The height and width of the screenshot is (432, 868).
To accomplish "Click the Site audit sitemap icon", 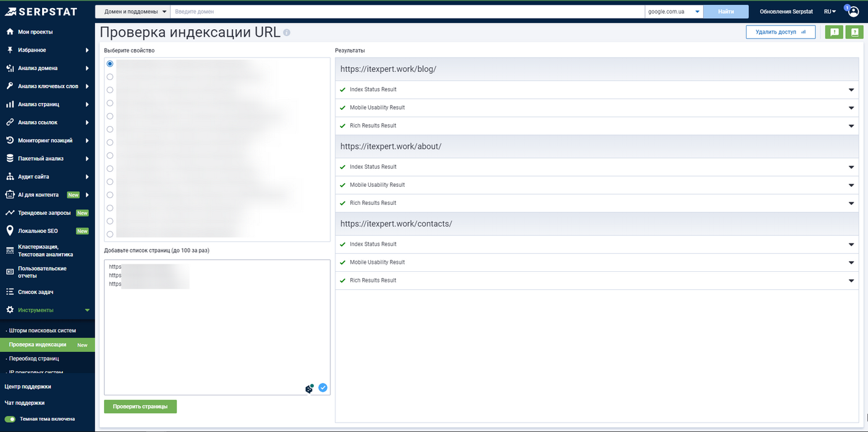I will [x=10, y=176].
